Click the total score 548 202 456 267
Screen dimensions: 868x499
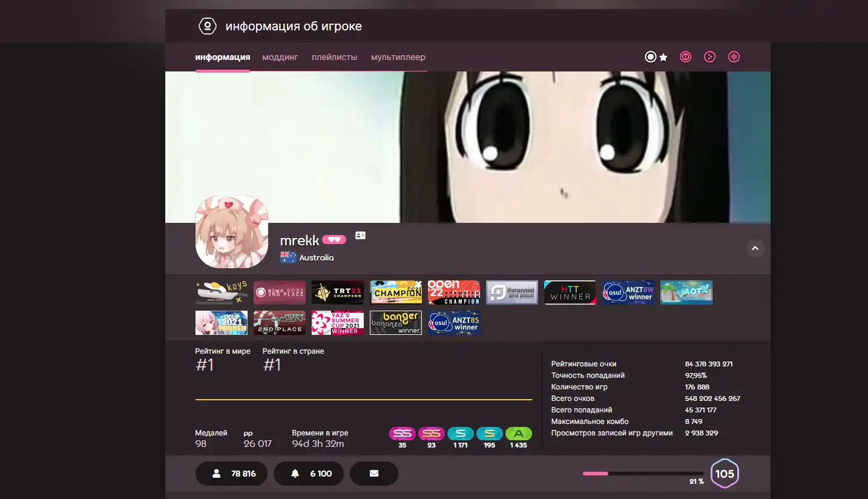tap(712, 398)
